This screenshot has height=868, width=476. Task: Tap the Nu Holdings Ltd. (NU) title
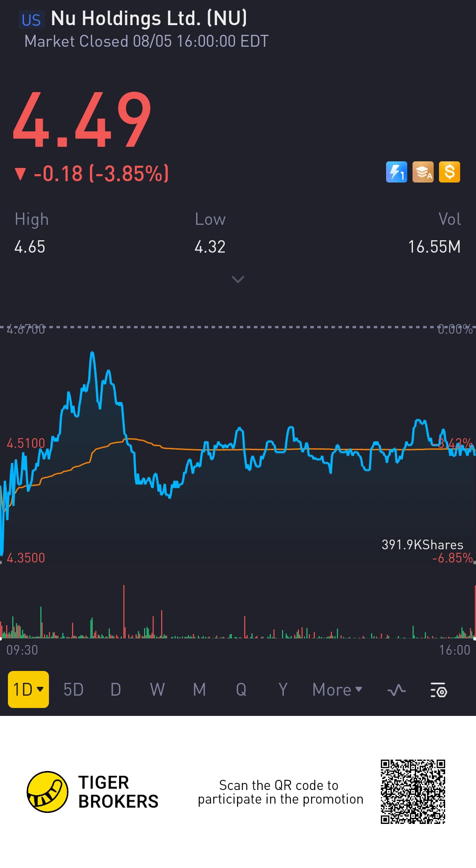click(149, 19)
